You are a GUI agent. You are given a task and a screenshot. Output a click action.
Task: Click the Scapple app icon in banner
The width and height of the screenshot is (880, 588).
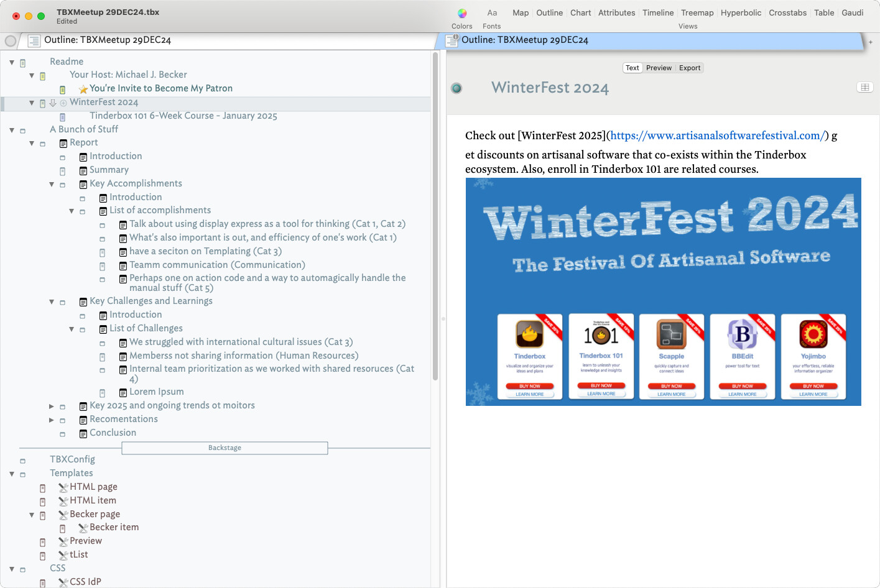point(672,334)
